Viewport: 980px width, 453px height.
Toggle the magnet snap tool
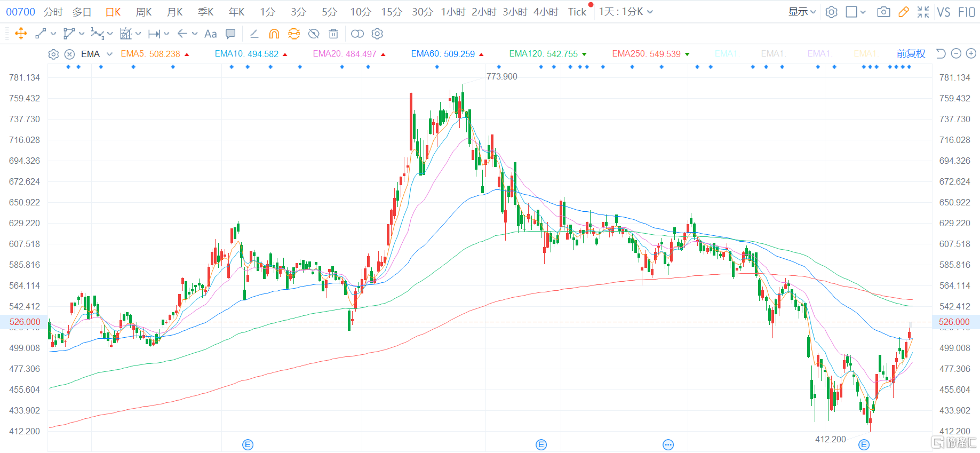click(274, 34)
